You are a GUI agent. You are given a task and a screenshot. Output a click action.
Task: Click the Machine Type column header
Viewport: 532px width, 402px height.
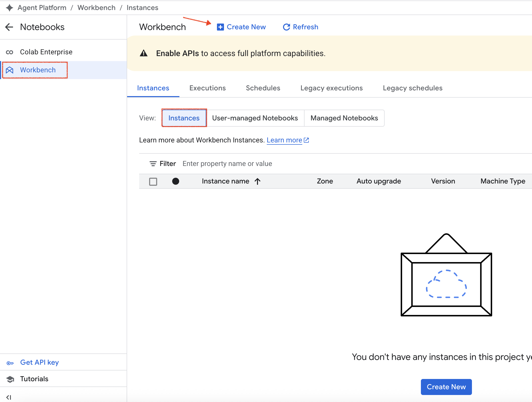[x=503, y=181]
